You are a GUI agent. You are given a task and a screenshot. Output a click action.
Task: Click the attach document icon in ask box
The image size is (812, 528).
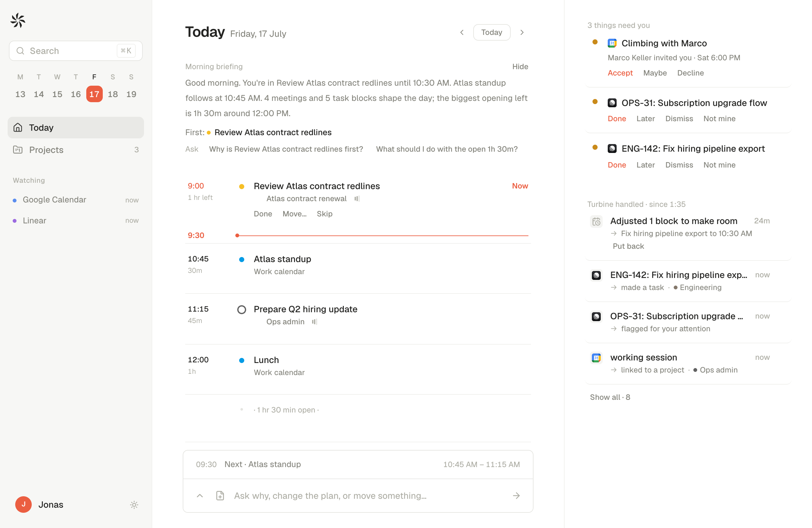point(220,496)
